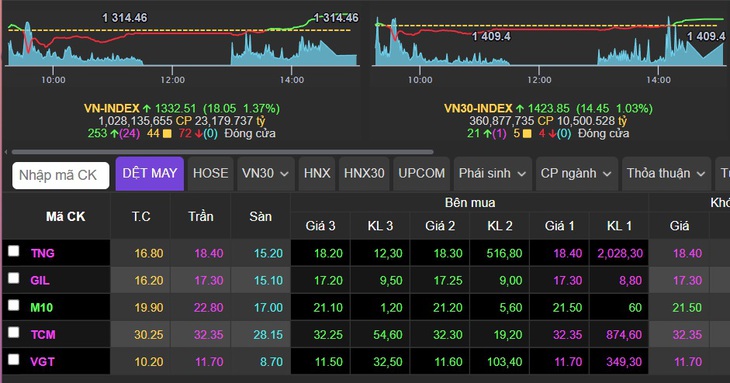Click M10 ceiling price 22.80

[209, 308]
